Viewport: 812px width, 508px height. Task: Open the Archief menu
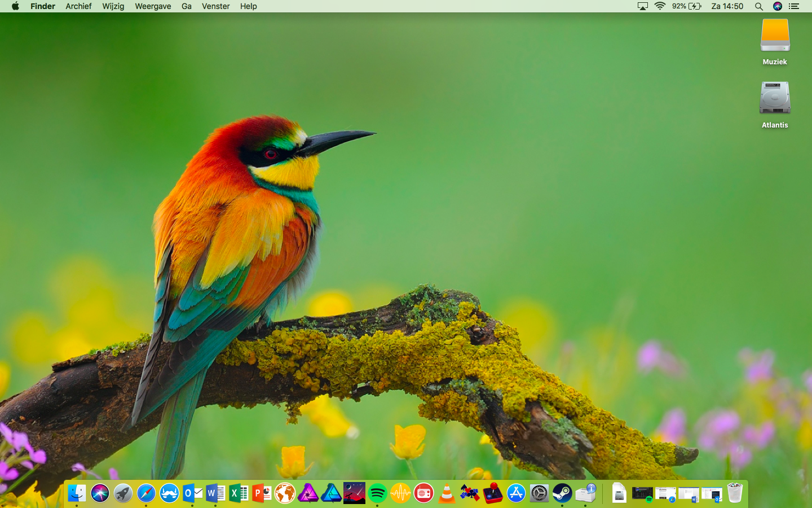point(78,6)
